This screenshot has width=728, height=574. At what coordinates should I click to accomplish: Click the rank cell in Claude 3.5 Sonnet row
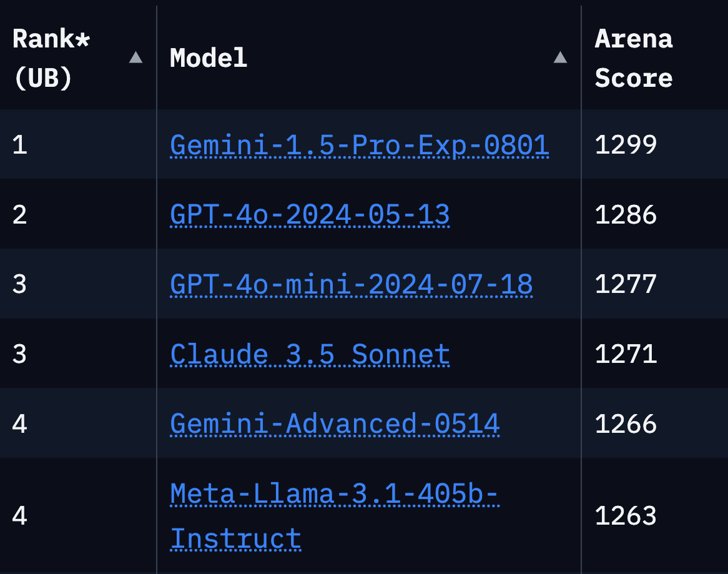tap(20, 355)
